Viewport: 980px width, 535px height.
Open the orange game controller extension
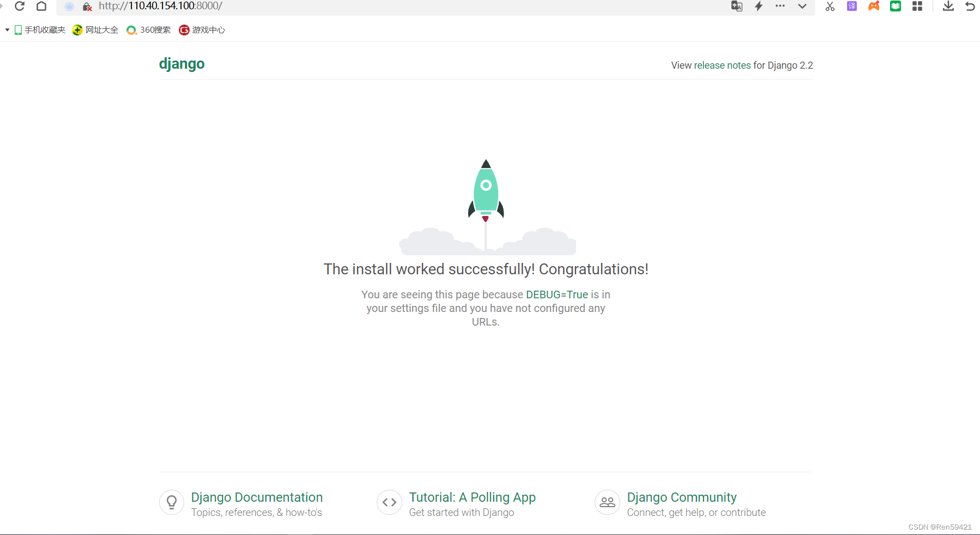(x=874, y=6)
